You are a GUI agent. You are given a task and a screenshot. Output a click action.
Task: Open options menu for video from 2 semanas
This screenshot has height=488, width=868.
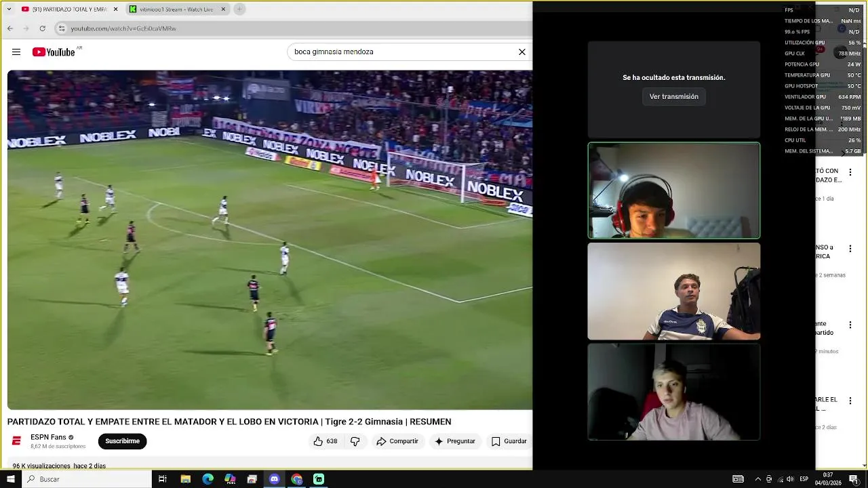pos(850,249)
